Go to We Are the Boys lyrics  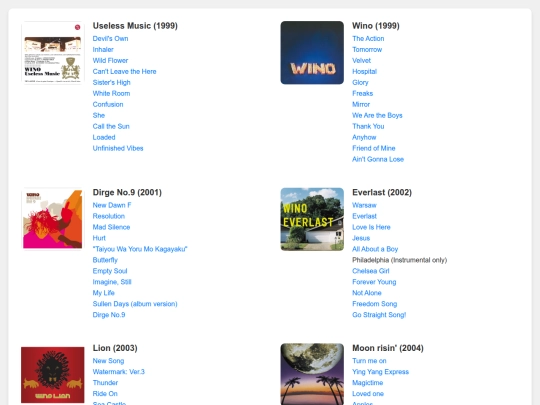[377, 115]
